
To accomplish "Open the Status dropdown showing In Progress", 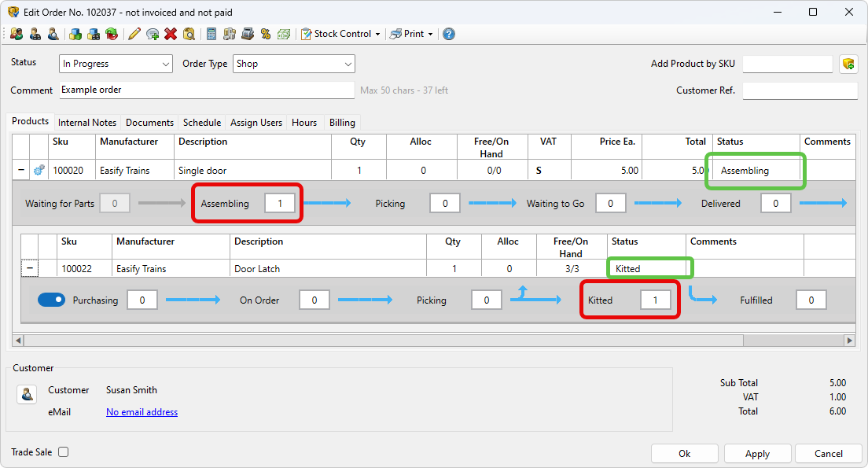I will pyautogui.click(x=116, y=64).
